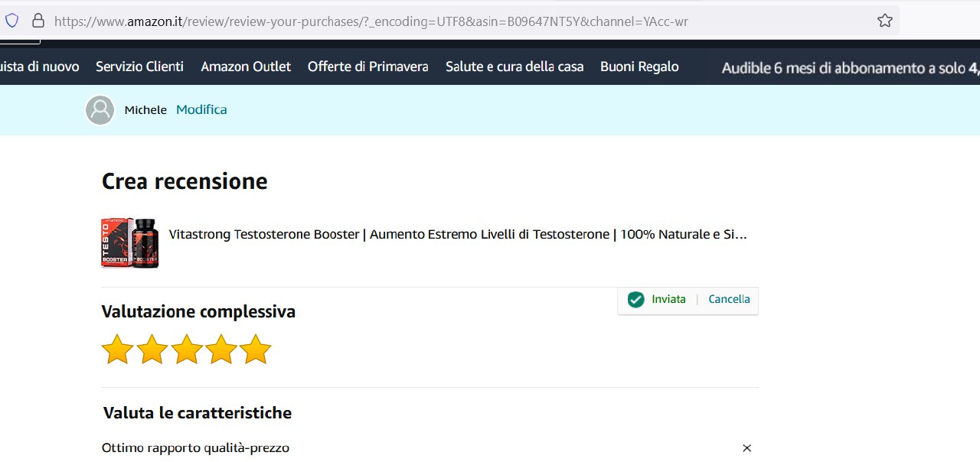Click the tracking protection shield icon
This screenshot has height=462, width=980.
pos(11,21)
